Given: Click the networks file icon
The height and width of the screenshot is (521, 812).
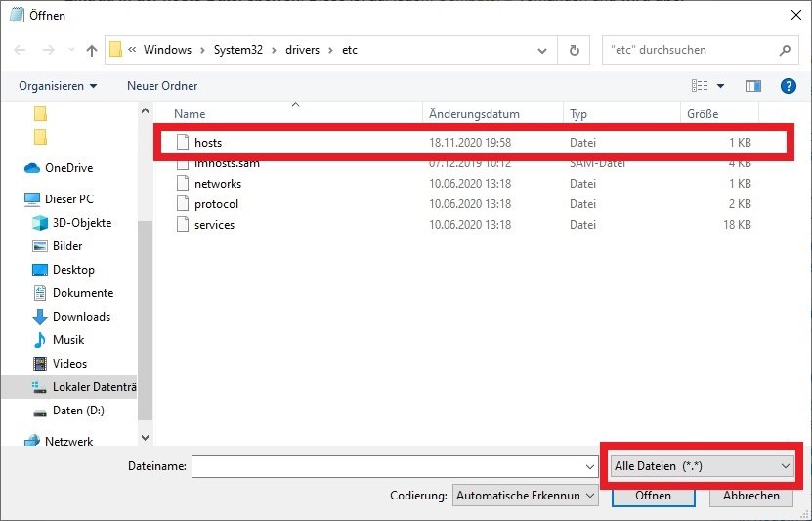Looking at the screenshot, I should [183, 183].
